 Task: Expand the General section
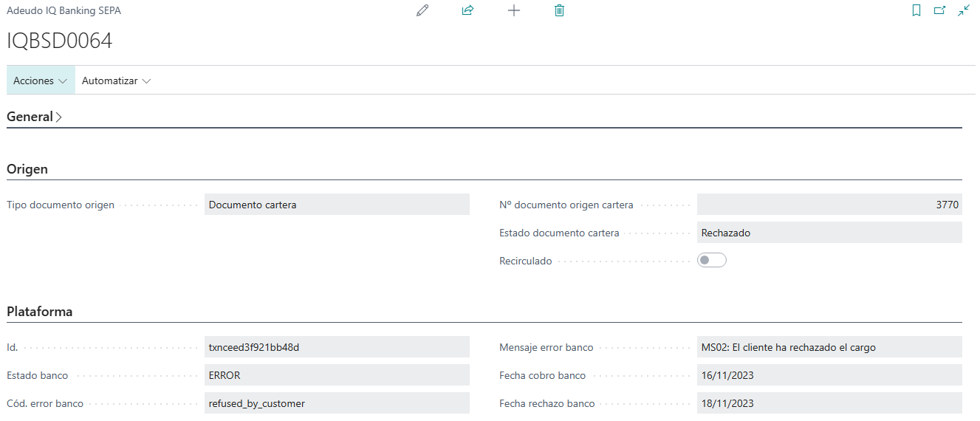pyautogui.click(x=34, y=117)
